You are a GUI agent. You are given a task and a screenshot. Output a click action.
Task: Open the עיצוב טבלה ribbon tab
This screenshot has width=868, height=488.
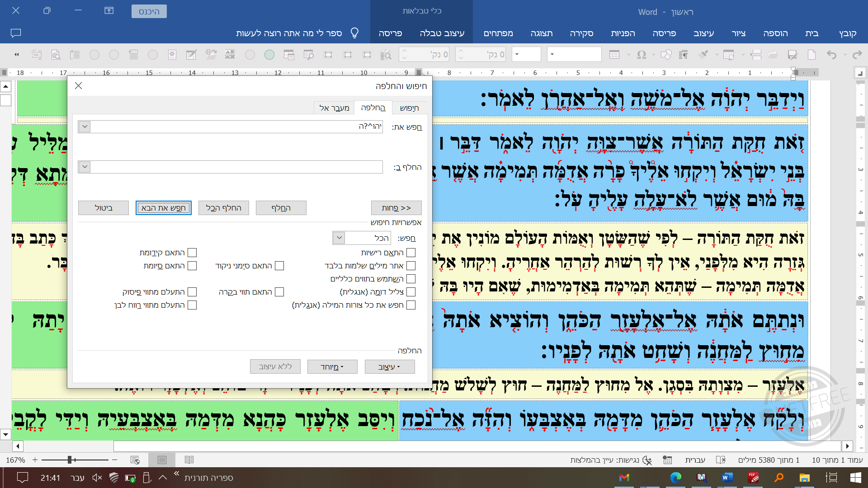(442, 33)
